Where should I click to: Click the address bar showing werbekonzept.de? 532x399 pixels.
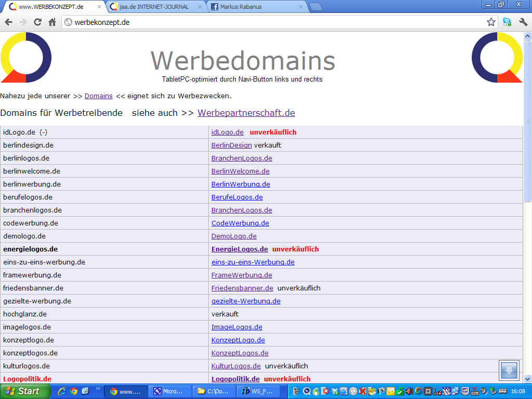click(x=275, y=22)
